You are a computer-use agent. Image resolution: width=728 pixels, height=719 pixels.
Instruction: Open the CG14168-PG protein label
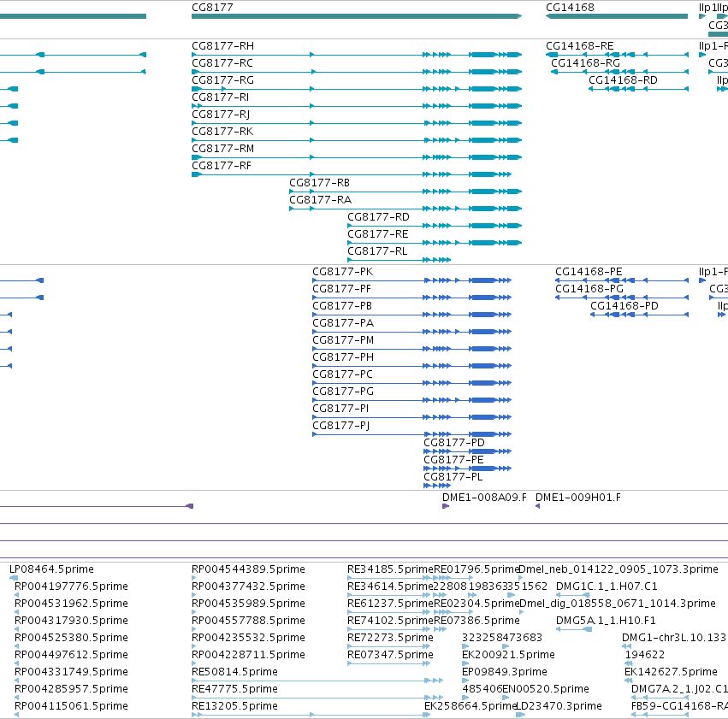(x=589, y=289)
